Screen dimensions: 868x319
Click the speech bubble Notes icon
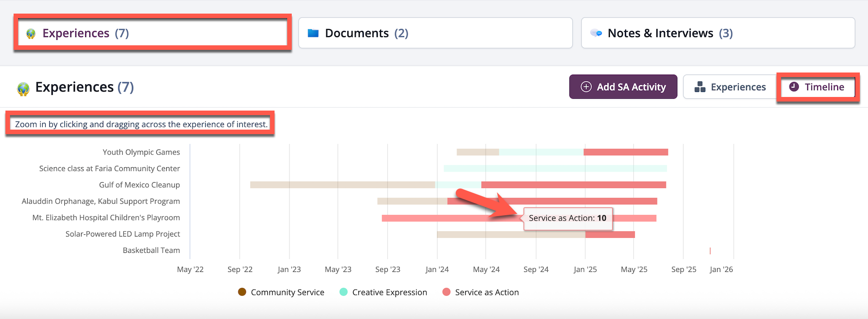click(596, 33)
